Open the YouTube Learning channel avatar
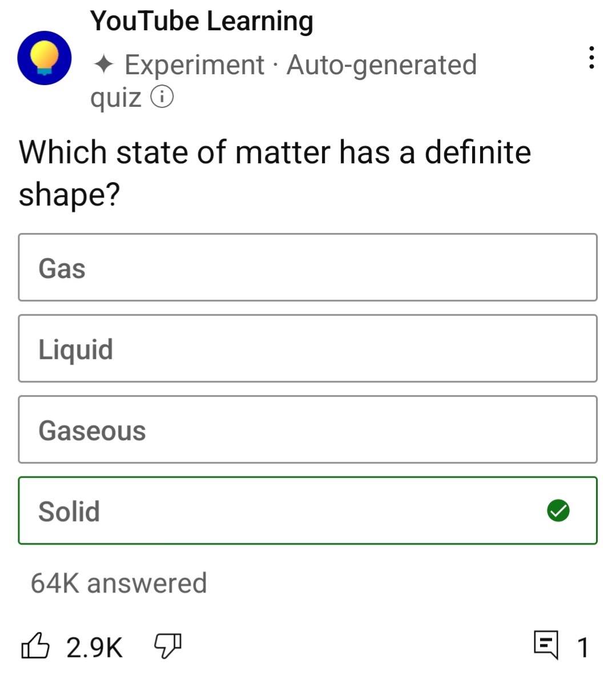 click(x=44, y=58)
